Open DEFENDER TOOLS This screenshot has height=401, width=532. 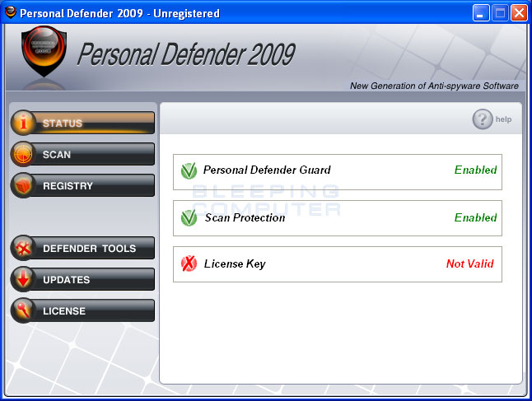click(83, 248)
